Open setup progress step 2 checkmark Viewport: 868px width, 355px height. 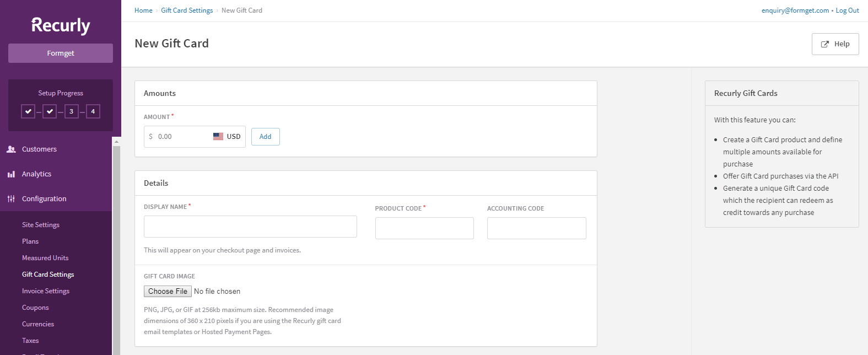[50, 111]
